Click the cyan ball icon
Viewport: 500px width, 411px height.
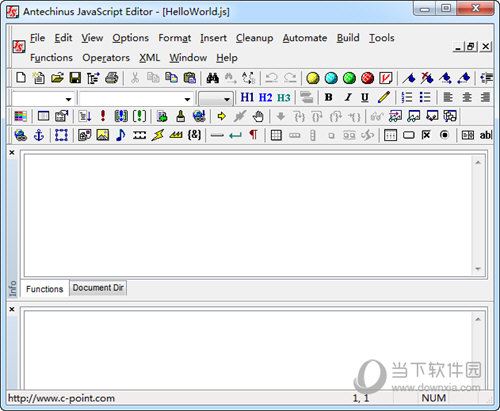coord(331,78)
